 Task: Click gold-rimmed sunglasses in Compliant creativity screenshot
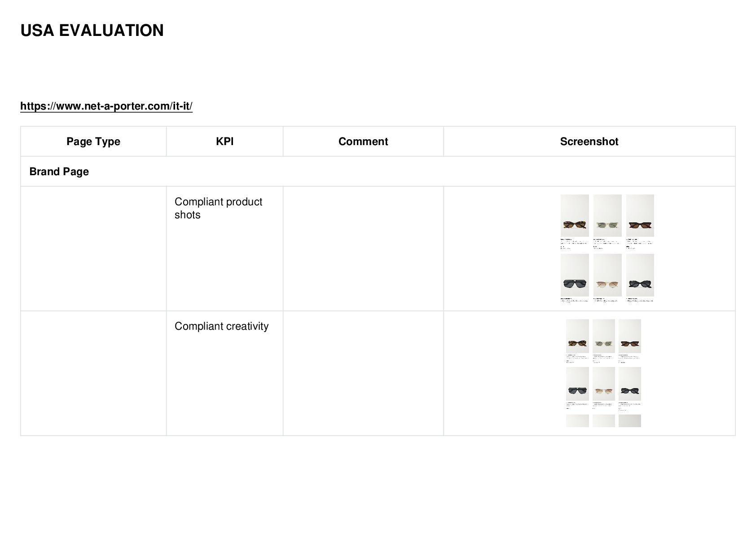[x=604, y=384]
